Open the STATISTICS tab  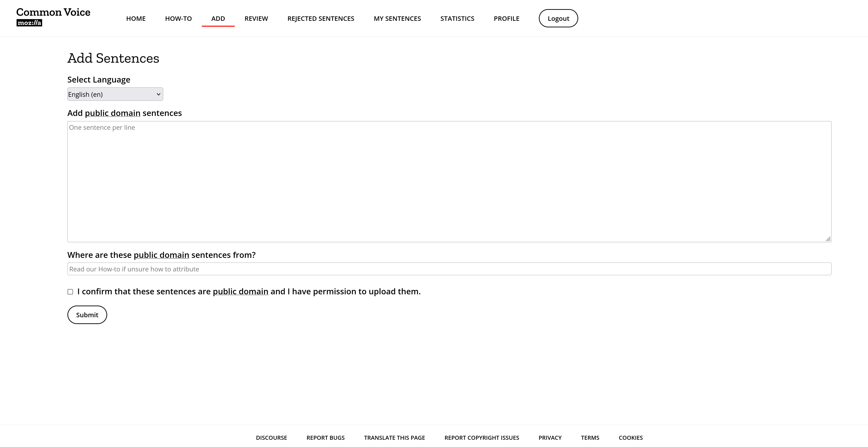(x=457, y=18)
